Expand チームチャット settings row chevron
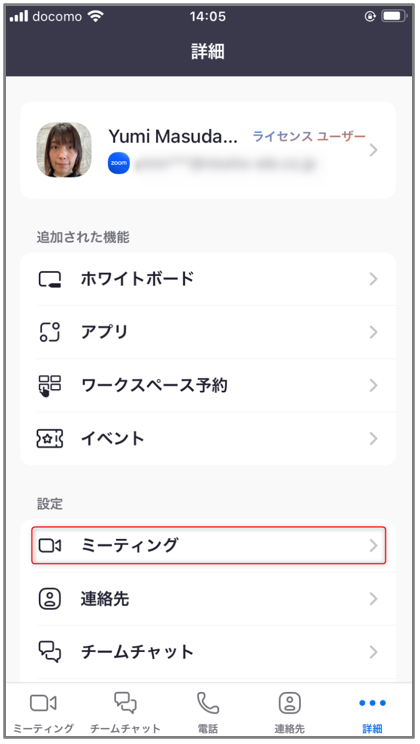Screen dimensions: 420x744 pos(373,651)
